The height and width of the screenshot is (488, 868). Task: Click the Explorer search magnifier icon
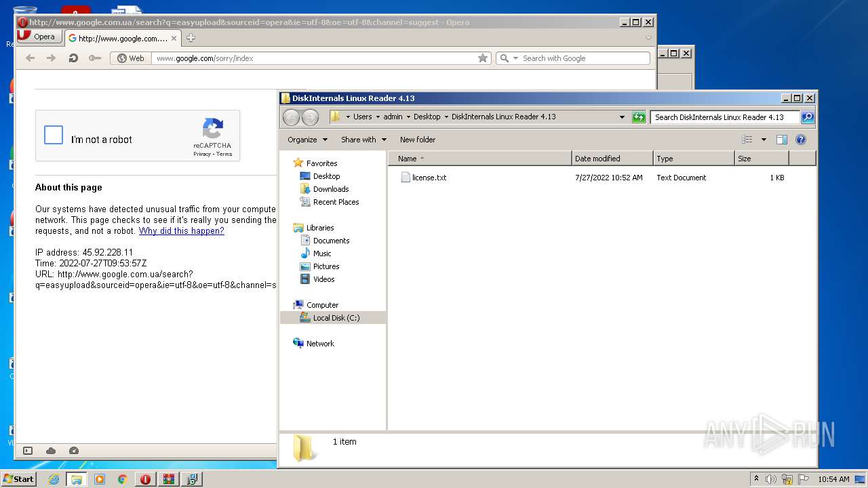pos(807,117)
